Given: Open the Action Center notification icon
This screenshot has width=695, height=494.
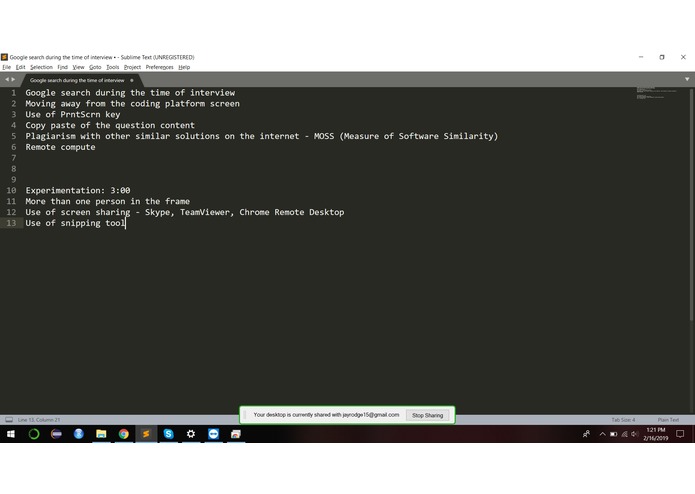Looking at the screenshot, I should 680,434.
